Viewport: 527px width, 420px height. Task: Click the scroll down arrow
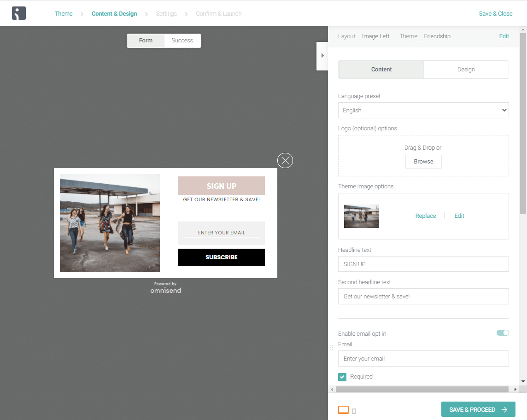tap(523, 381)
